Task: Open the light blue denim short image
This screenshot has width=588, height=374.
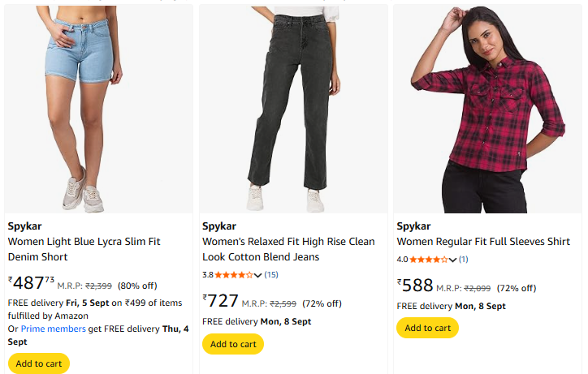Action: pyautogui.click(x=98, y=109)
